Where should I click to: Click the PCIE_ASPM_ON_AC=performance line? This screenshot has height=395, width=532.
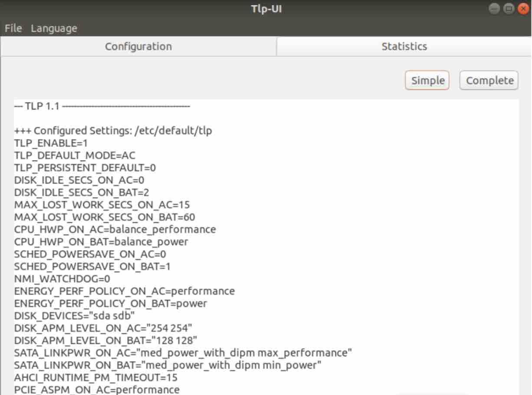(96, 390)
